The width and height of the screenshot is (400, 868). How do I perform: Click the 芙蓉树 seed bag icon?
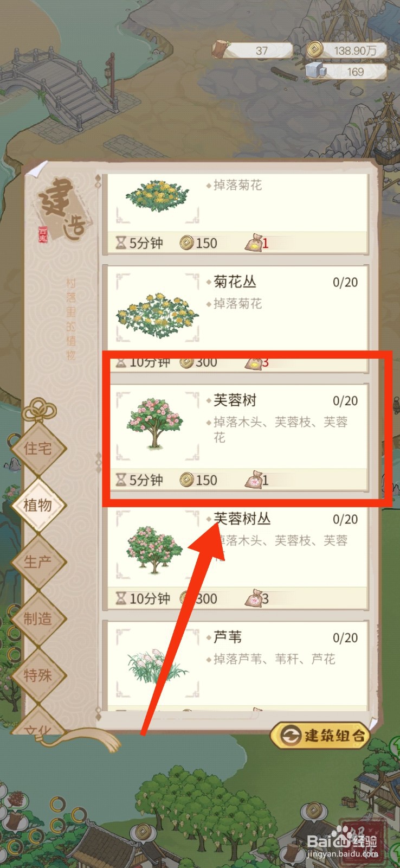[x=253, y=479]
